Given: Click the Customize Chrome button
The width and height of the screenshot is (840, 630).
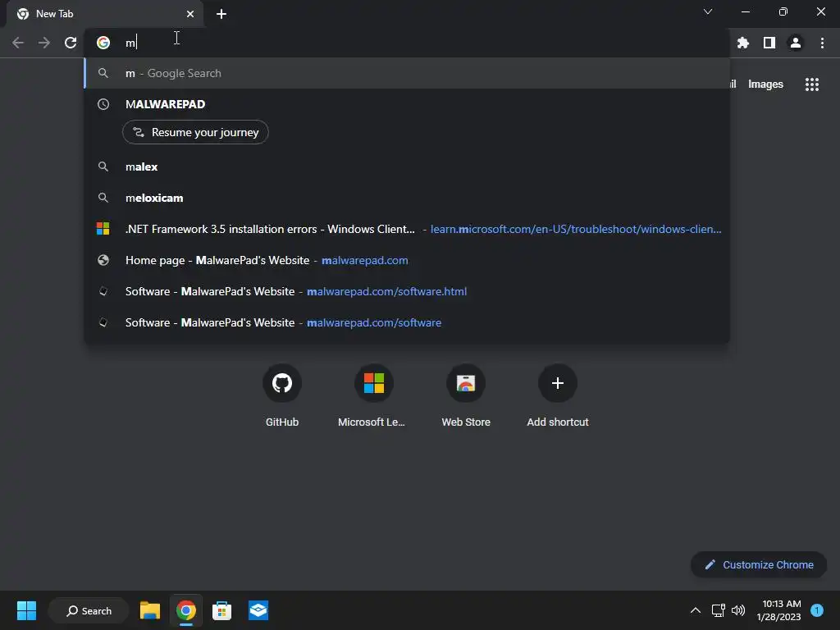Looking at the screenshot, I should click(759, 564).
